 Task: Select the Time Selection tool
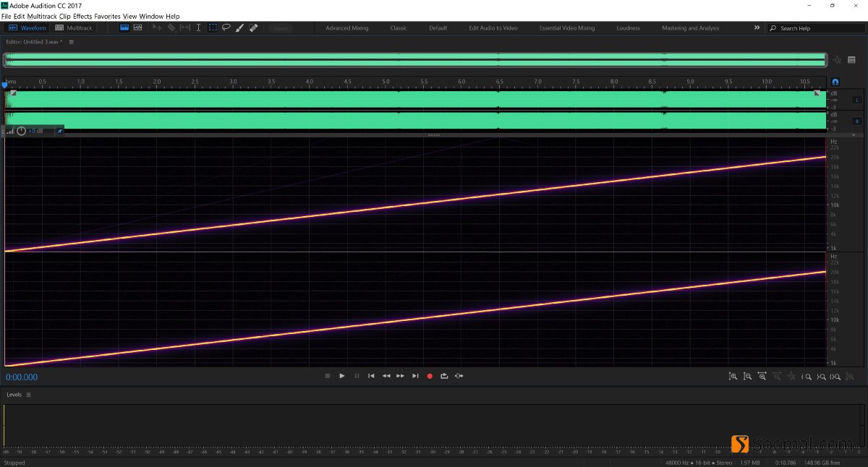[x=198, y=28]
